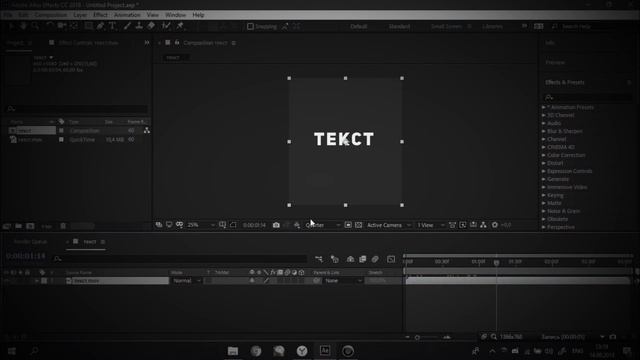Toggle the transparency grid in the viewer

click(358, 225)
